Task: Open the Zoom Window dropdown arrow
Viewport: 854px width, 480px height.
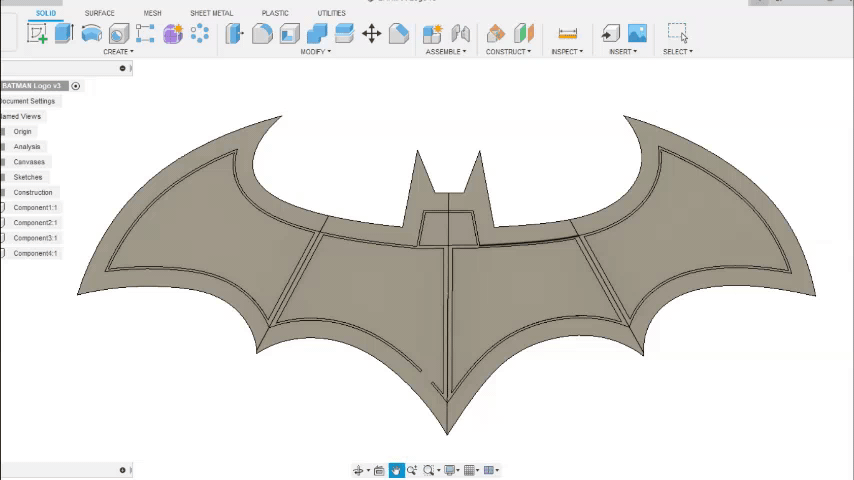Action: [x=438, y=471]
